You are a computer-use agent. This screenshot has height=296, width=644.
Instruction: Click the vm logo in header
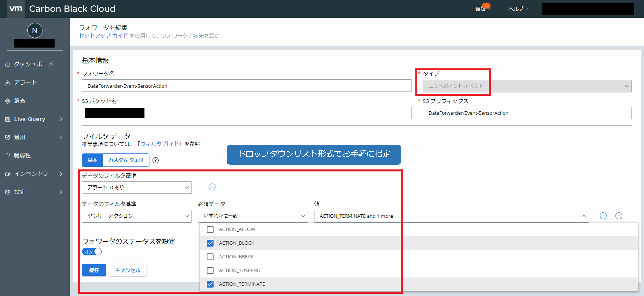16,9
